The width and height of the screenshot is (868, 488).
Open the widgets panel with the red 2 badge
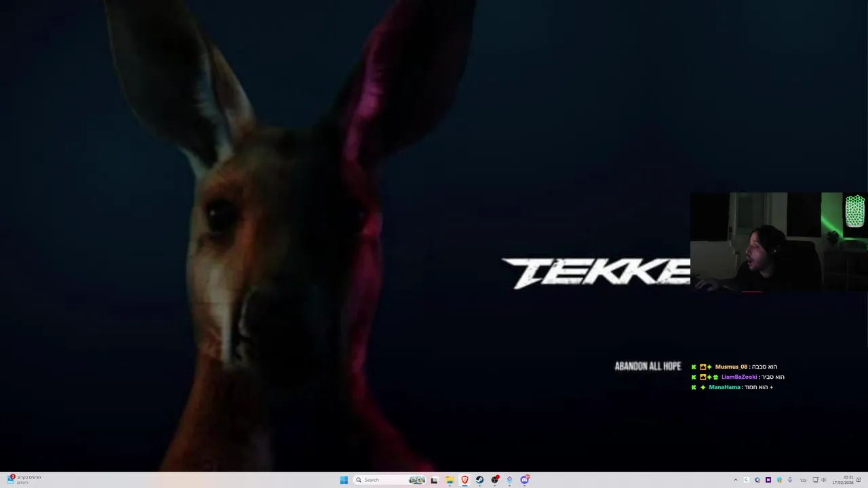[24, 480]
